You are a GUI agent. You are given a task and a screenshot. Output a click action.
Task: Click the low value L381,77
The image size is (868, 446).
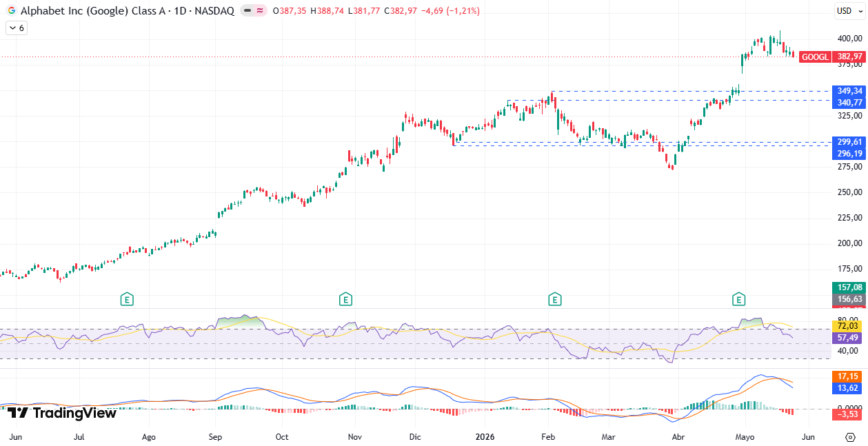tap(365, 11)
